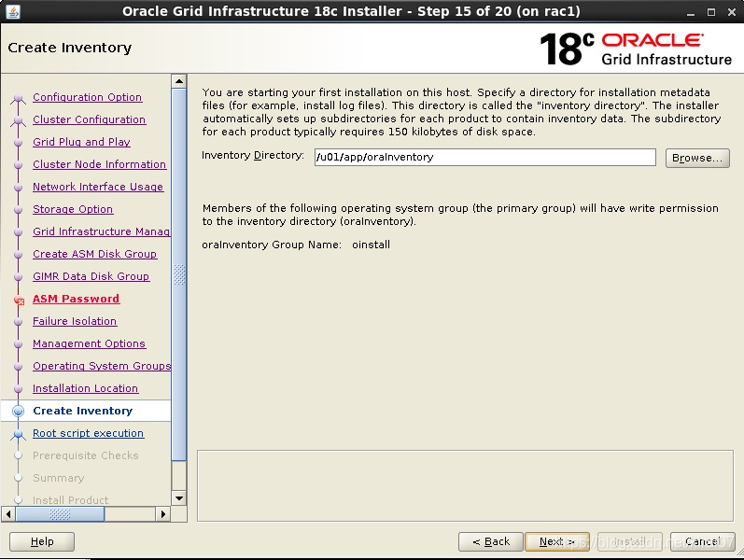Image resolution: width=744 pixels, height=560 pixels.
Task: Click the horizontal scrollbar thumb in steps pane
Action: (60, 514)
